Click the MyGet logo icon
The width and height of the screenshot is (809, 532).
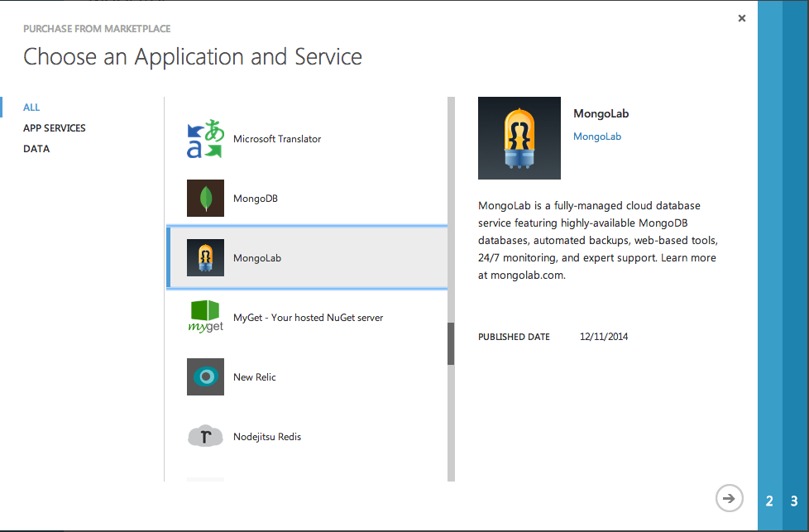[x=205, y=317]
